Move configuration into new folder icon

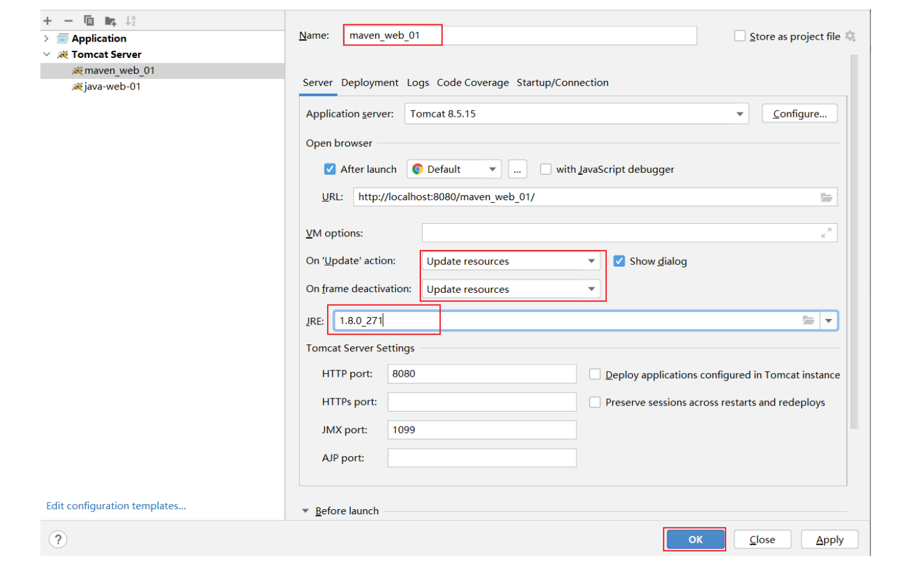(x=111, y=21)
